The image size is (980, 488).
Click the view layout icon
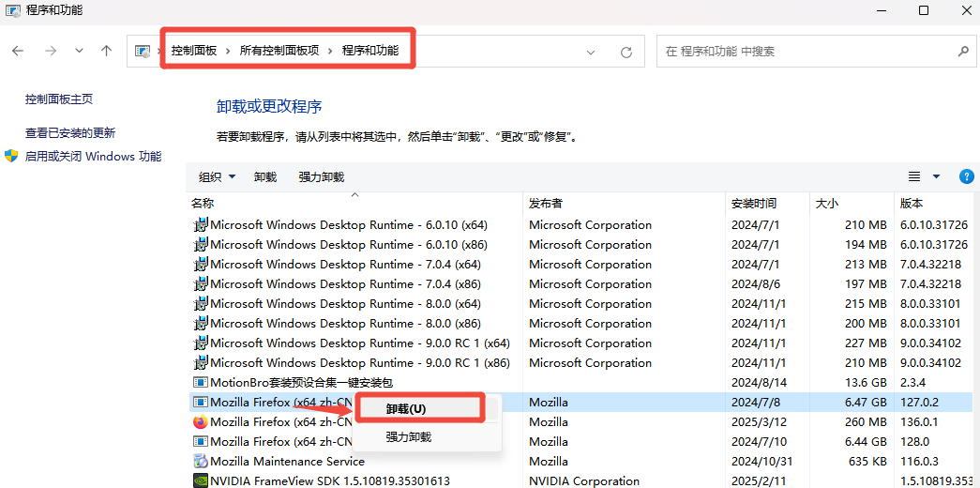click(x=914, y=177)
